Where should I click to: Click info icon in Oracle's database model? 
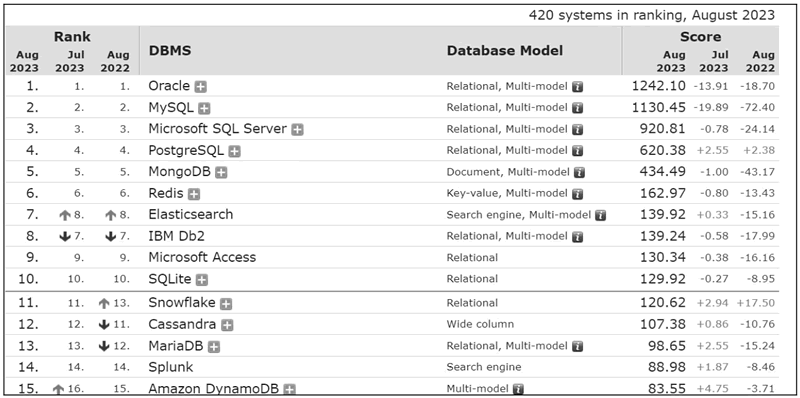[578, 87]
